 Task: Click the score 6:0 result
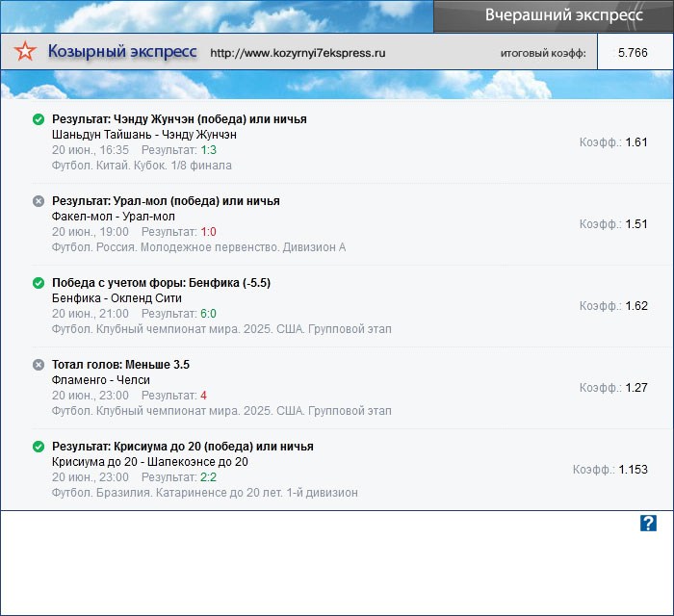(x=209, y=314)
